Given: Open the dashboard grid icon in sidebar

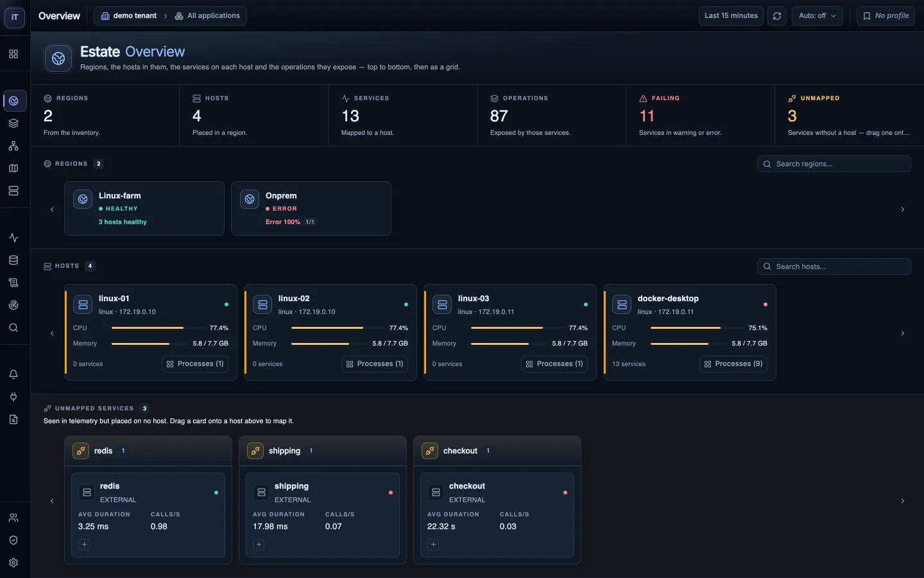Looking at the screenshot, I should [x=13, y=55].
